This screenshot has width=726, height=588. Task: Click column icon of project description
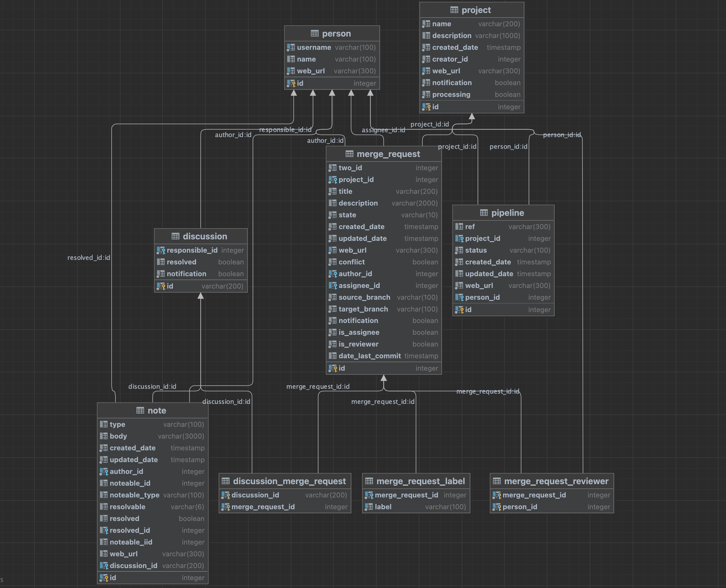[x=426, y=36]
